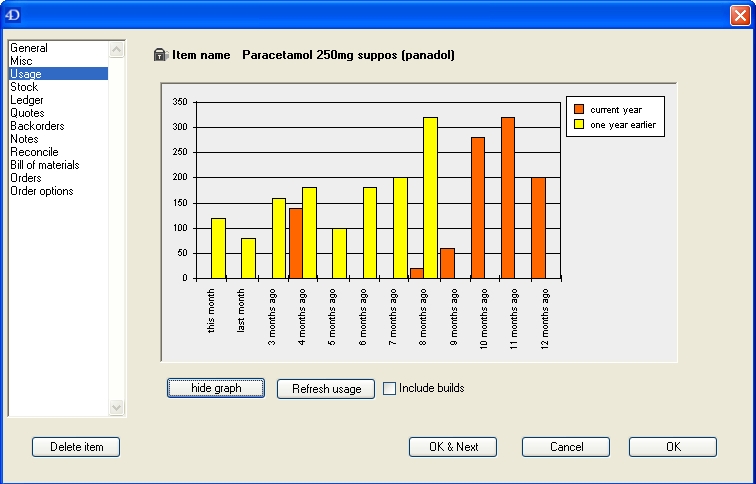This screenshot has width=756, height=484.
Task: Click the Refresh usage button
Action: tap(326, 389)
